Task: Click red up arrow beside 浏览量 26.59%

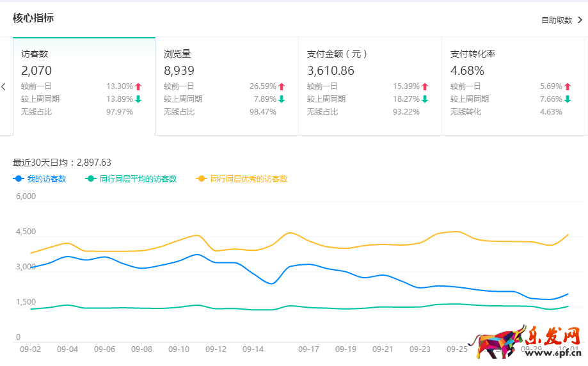Action: point(282,86)
